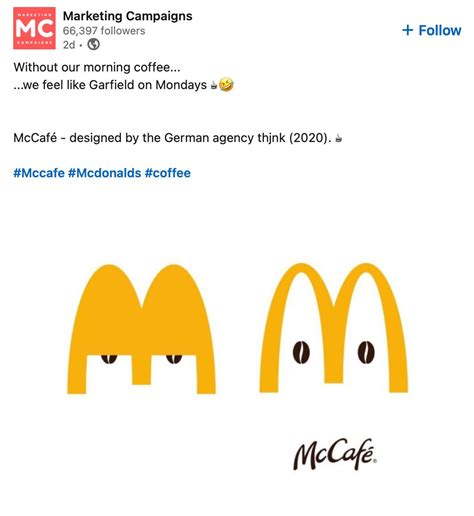Image resolution: width=474 pixels, height=516 pixels.
Task: Open the #coffee hashtag
Action: click(168, 173)
